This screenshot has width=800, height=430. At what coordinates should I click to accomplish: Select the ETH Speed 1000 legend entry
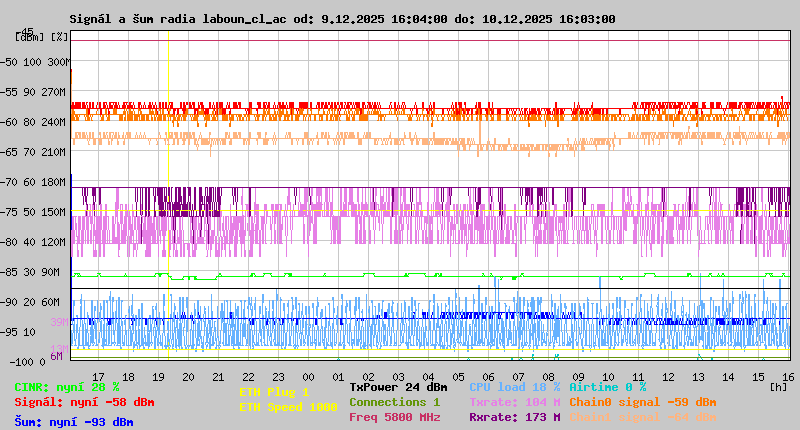pyautogui.click(x=288, y=407)
